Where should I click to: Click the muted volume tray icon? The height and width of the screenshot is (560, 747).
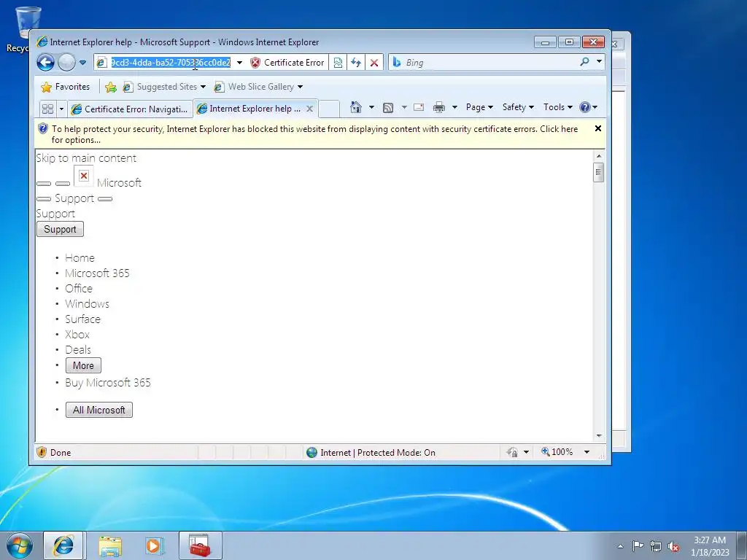pos(673,546)
